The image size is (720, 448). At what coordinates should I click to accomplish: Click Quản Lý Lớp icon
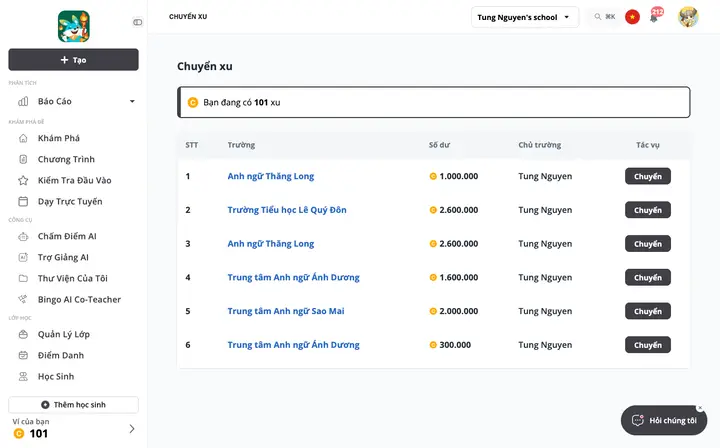pos(23,334)
